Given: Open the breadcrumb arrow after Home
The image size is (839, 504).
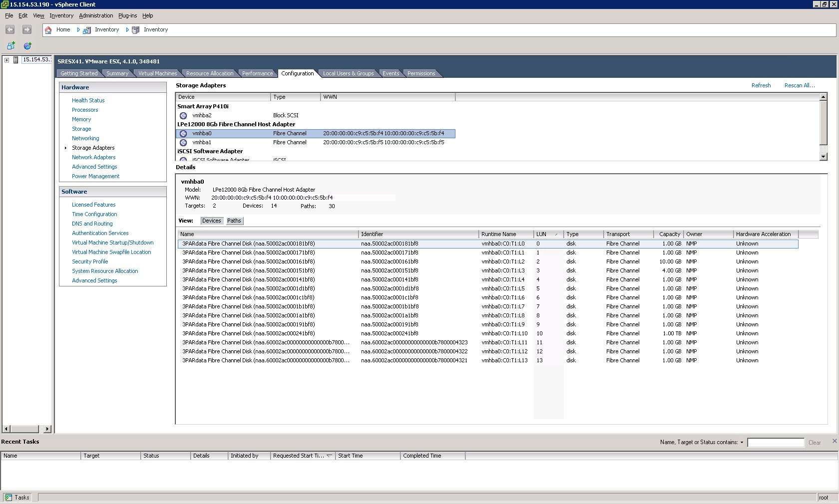Looking at the screenshot, I should [78, 30].
